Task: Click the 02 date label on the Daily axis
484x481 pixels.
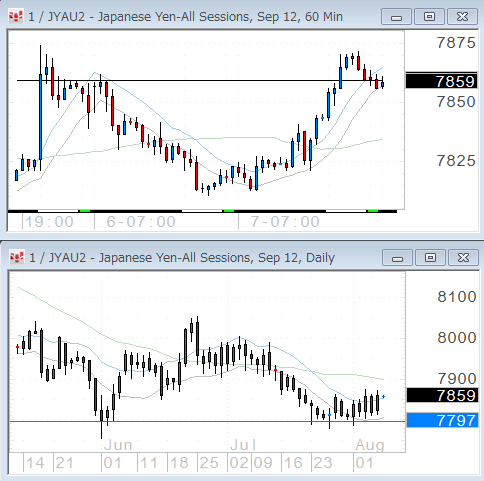Action: pyautogui.click(x=239, y=463)
